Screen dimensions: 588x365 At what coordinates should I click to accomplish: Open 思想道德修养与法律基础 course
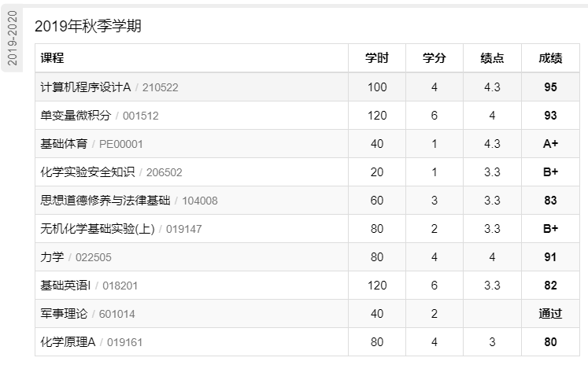[307, 201]
